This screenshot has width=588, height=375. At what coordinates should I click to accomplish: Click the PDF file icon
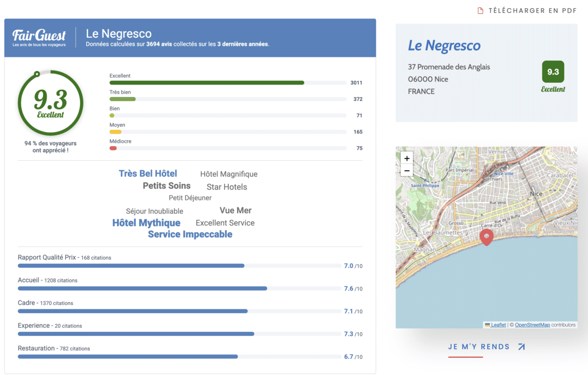(x=481, y=11)
